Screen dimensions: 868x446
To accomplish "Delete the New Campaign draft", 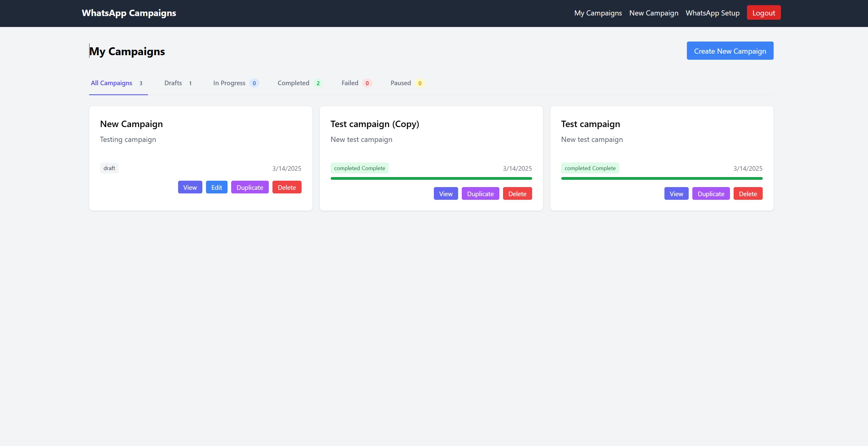I will pos(287,187).
